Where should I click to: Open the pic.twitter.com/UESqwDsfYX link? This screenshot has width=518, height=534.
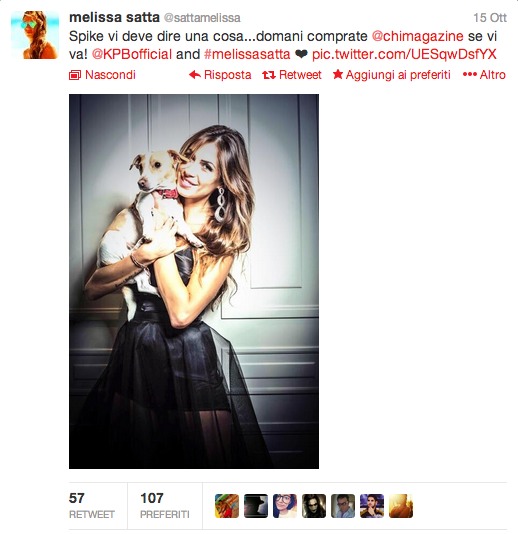point(404,54)
